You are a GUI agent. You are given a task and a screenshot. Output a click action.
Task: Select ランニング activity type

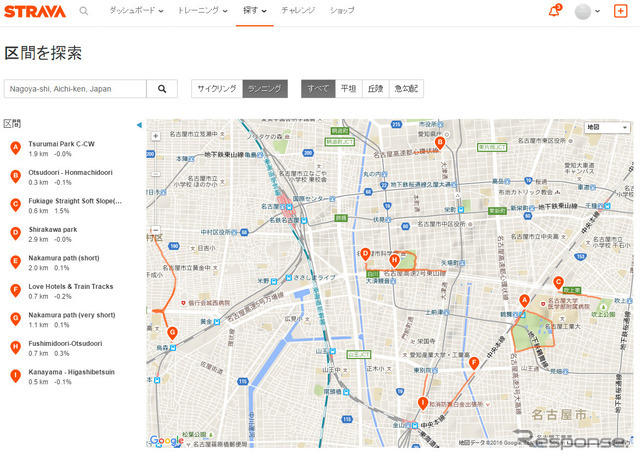[x=265, y=89]
